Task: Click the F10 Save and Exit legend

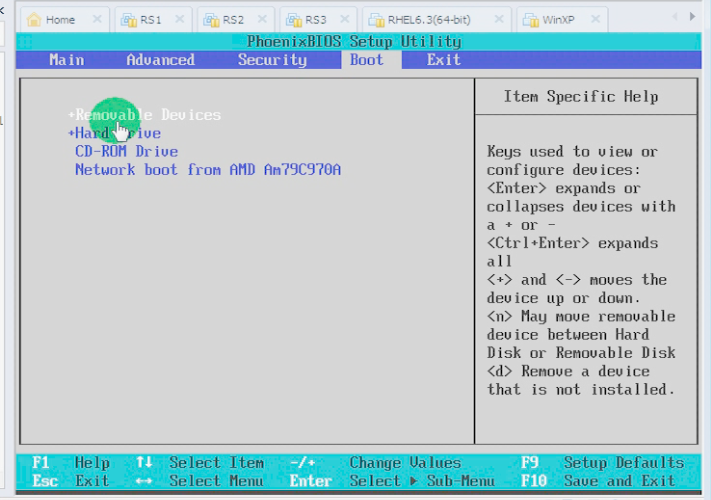Action: (598, 481)
